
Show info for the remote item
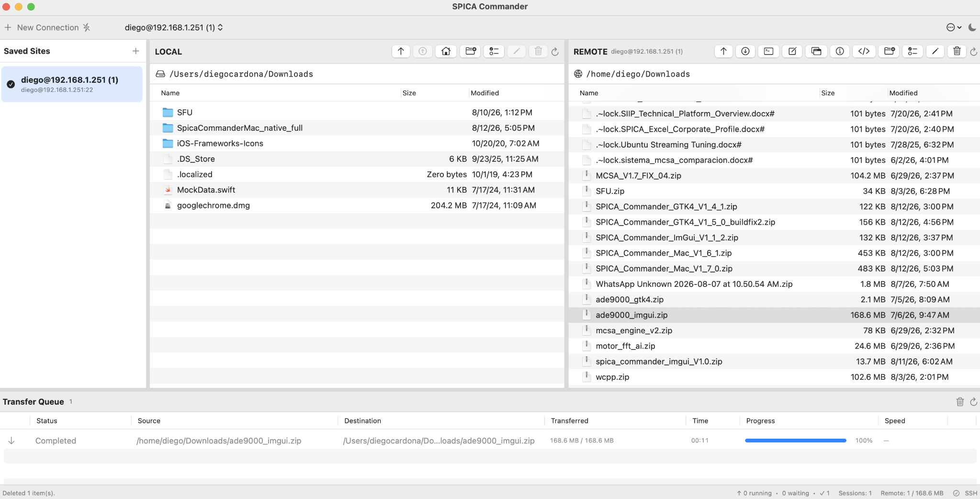(x=840, y=51)
